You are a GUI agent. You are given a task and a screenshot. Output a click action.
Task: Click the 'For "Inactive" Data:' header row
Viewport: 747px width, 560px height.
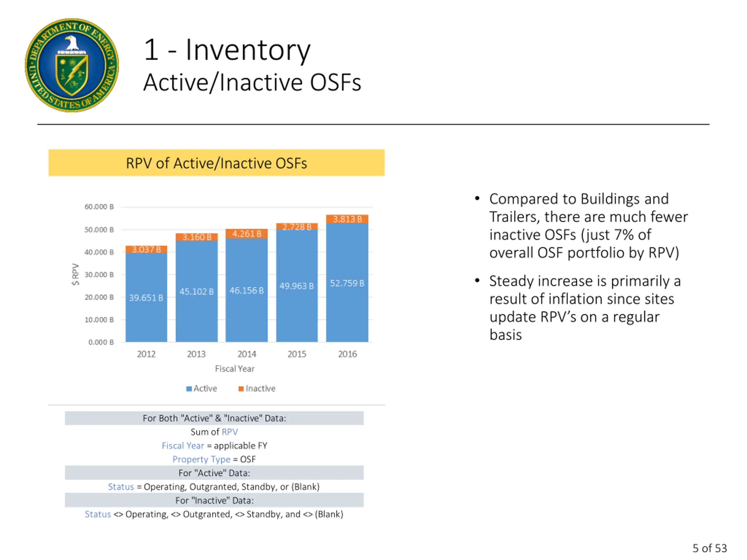pos(214,500)
